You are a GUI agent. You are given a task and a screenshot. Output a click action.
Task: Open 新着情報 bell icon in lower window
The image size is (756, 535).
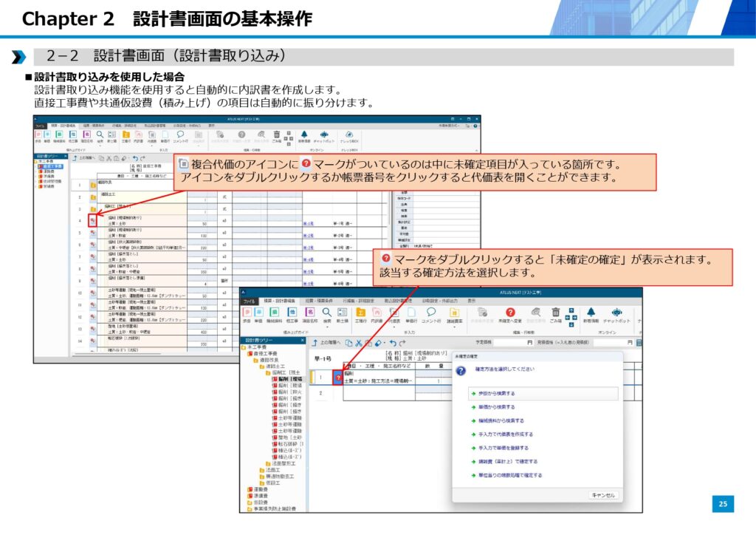pyautogui.click(x=591, y=313)
